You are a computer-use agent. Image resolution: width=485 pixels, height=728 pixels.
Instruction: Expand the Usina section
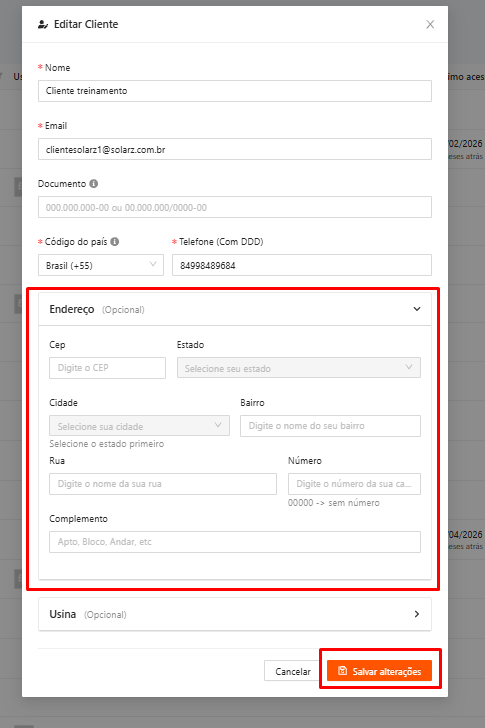pyautogui.click(x=235, y=614)
